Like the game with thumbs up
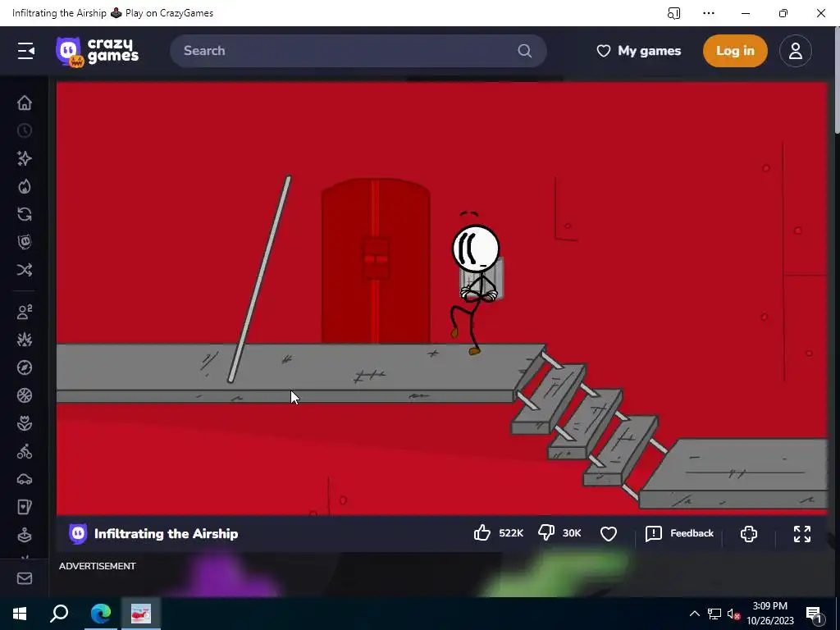Screen dimensions: 840x630 coord(482,533)
